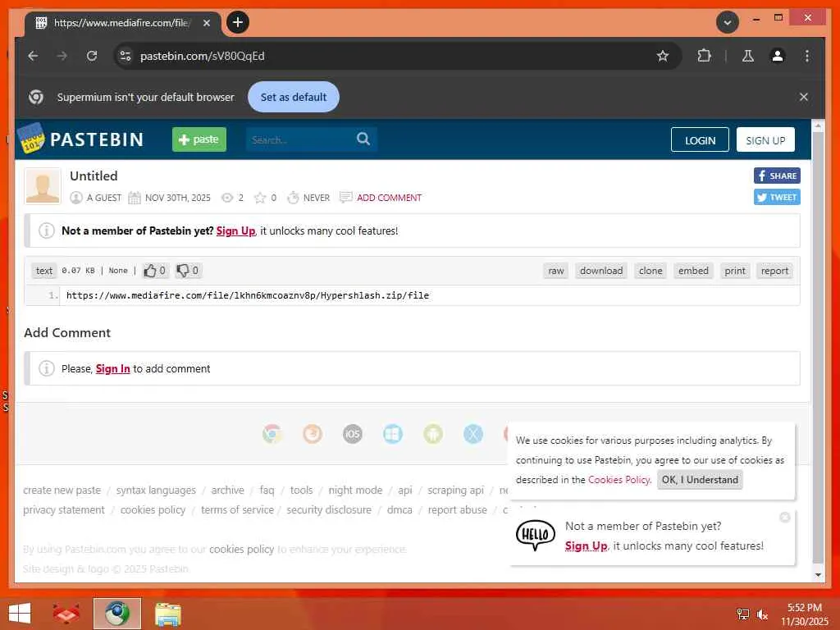This screenshot has width=840, height=630.
Task: Open security disclosure footer link
Action: coord(329,509)
